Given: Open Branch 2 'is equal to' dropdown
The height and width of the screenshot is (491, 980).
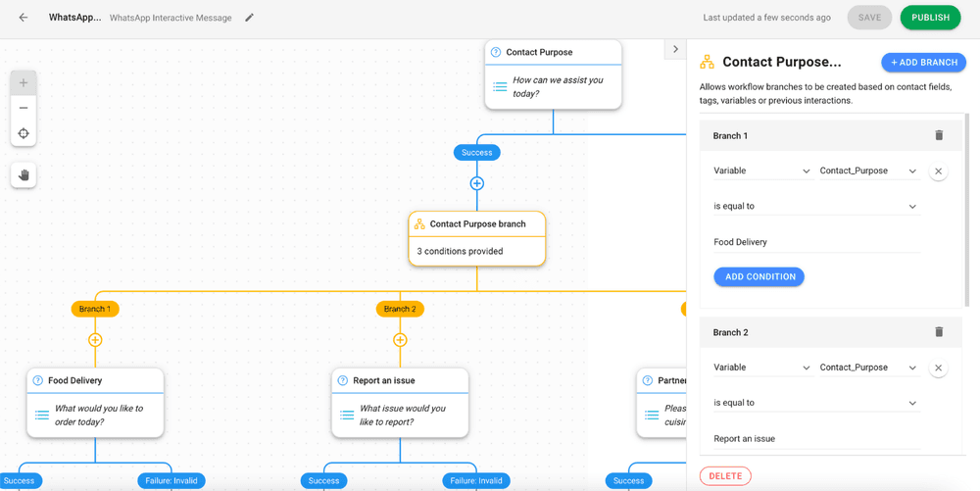Looking at the screenshot, I should coord(817,403).
